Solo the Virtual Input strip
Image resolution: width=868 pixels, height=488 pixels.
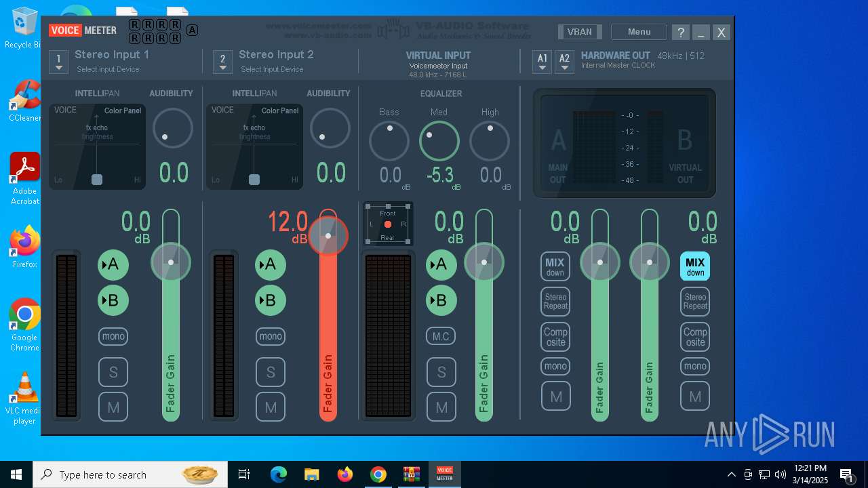coord(441,371)
